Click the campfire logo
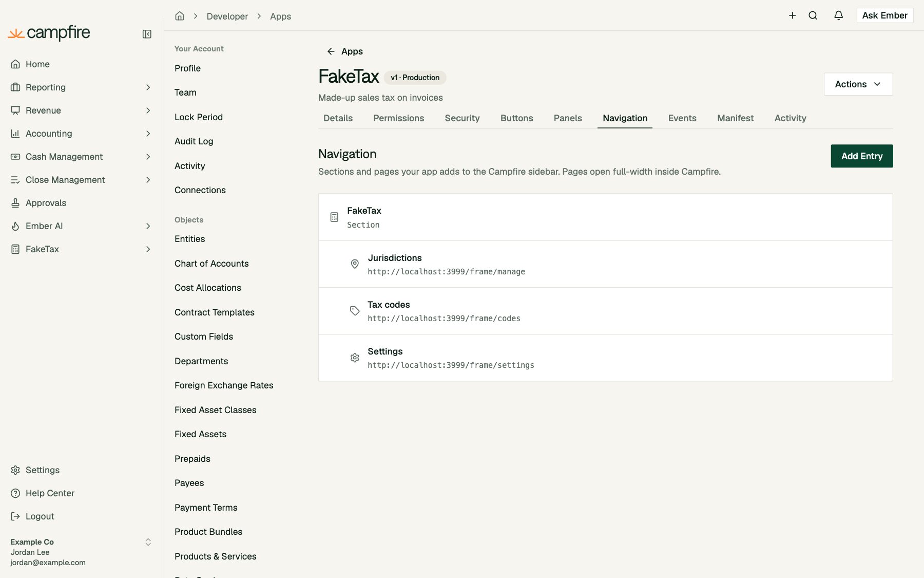Image resolution: width=924 pixels, height=578 pixels. coord(49,33)
